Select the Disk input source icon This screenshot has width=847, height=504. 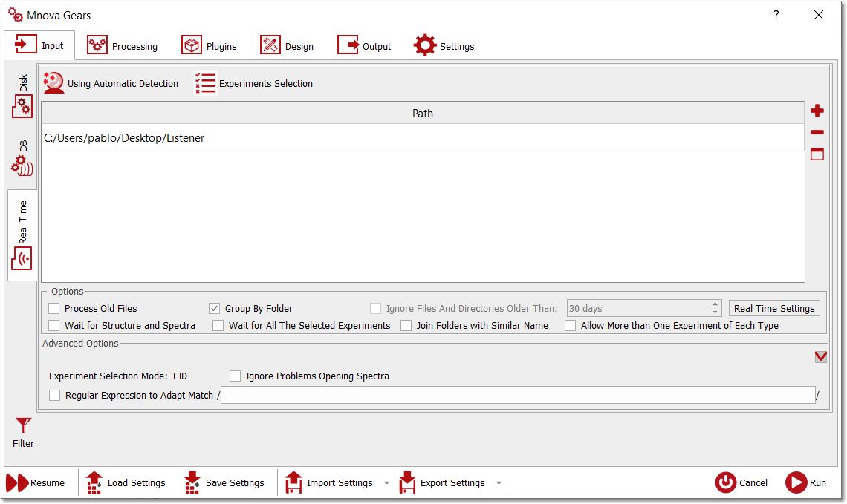22,106
